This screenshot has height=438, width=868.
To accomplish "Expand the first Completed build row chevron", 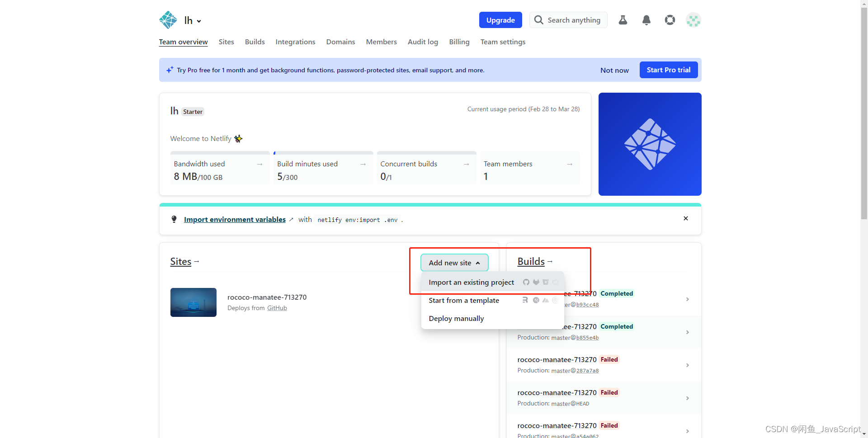I will tap(687, 299).
